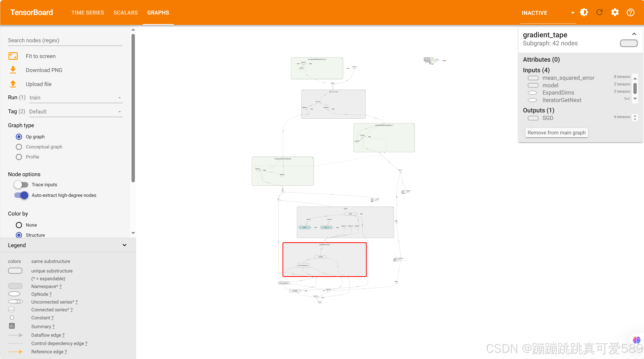Open the help question-mark icon

click(x=630, y=12)
